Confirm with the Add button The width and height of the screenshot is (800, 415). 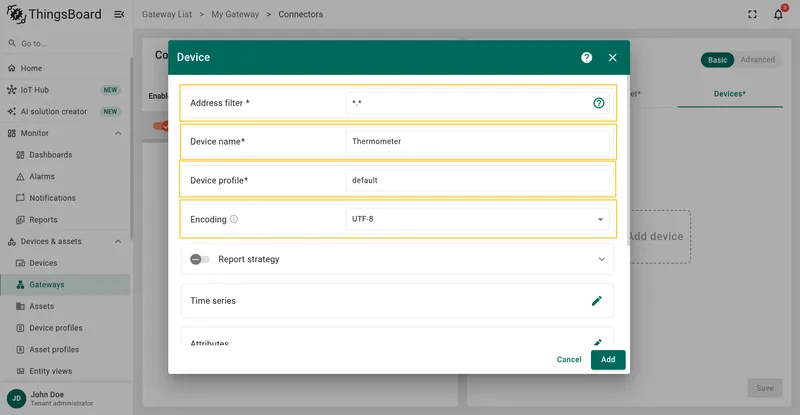click(608, 359)
